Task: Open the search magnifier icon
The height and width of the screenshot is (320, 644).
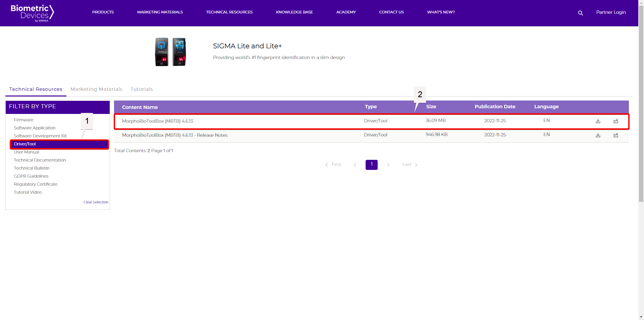Action: click(581, 13)
